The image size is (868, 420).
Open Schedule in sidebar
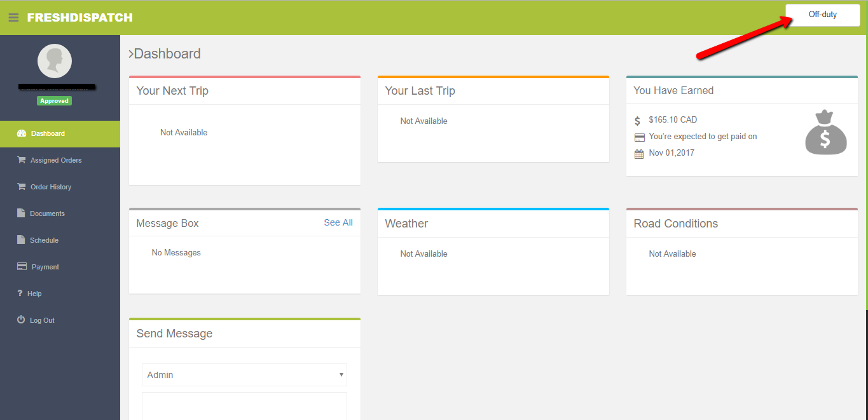point(60,241)
